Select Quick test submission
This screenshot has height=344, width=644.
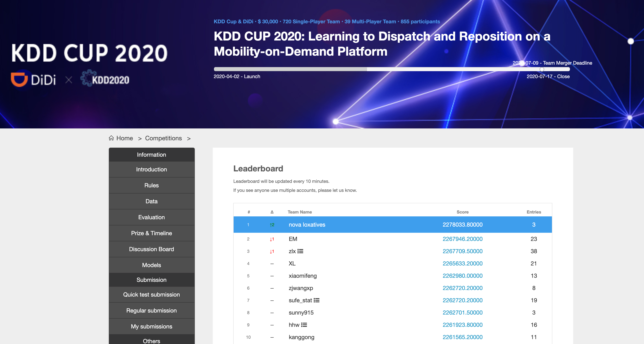pos(152,295)
